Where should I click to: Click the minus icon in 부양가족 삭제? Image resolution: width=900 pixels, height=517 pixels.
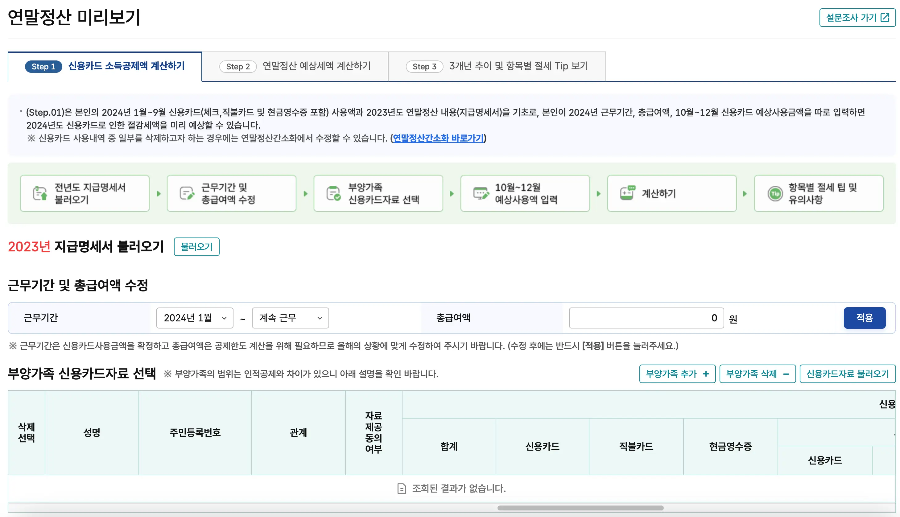tap(786, 374)
